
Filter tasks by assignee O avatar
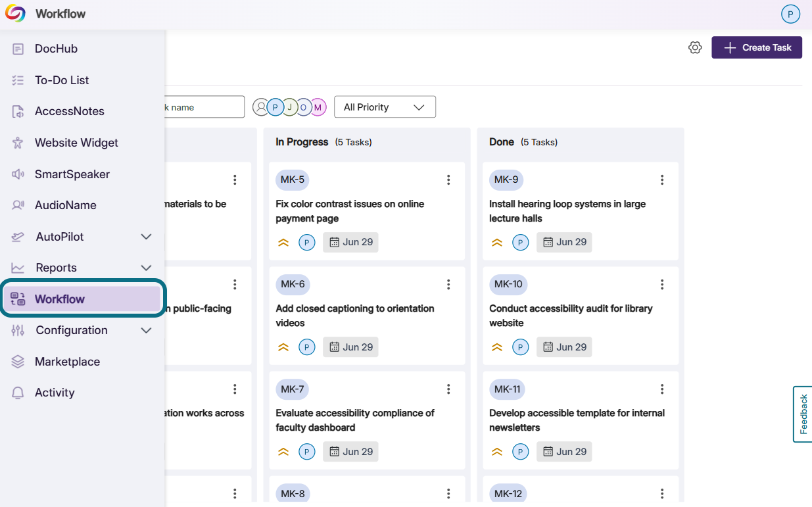pyautogui.click(x=304, y=107)
